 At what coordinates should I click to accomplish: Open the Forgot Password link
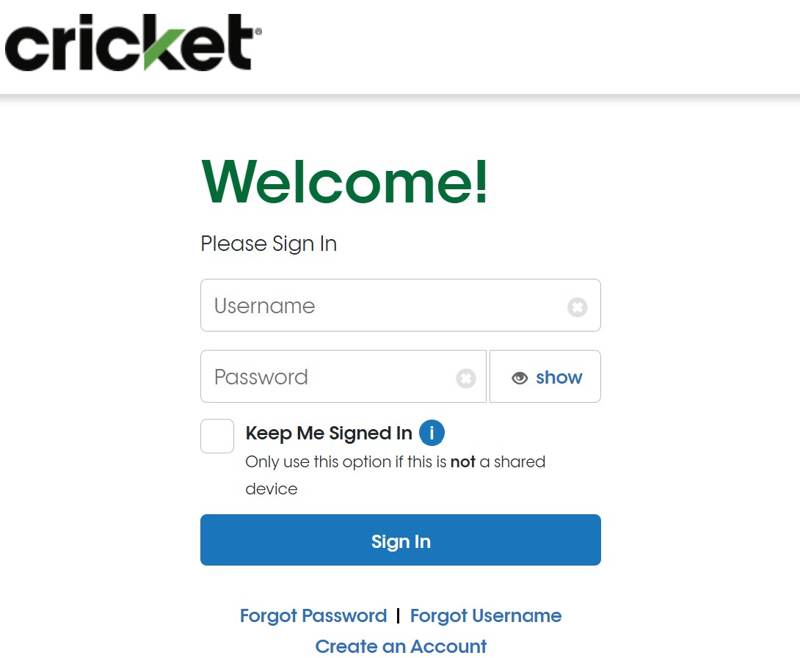[x=313, y=616]
